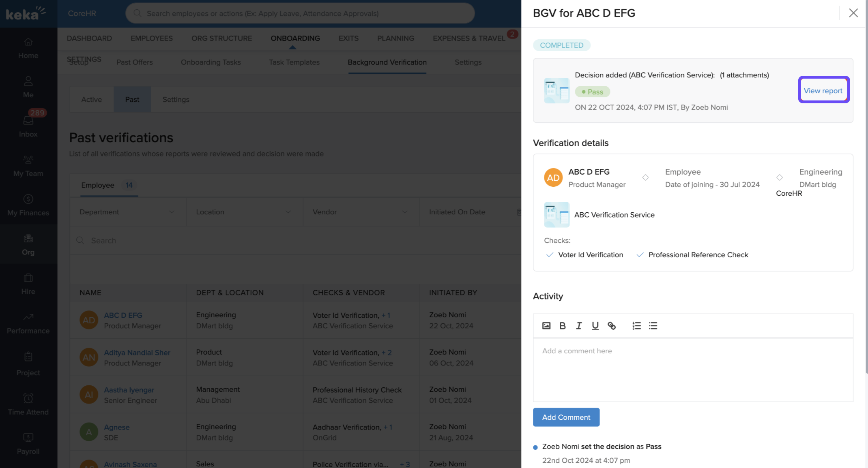Click the View report link
Viewport: 868px width, 468px height.
[823, 91]
